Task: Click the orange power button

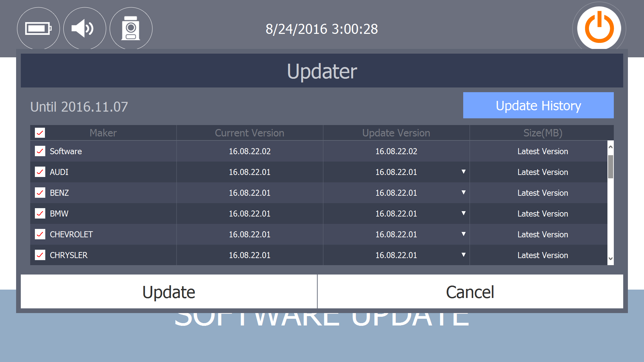Action: pyautogui.click(x=599, y=28)
